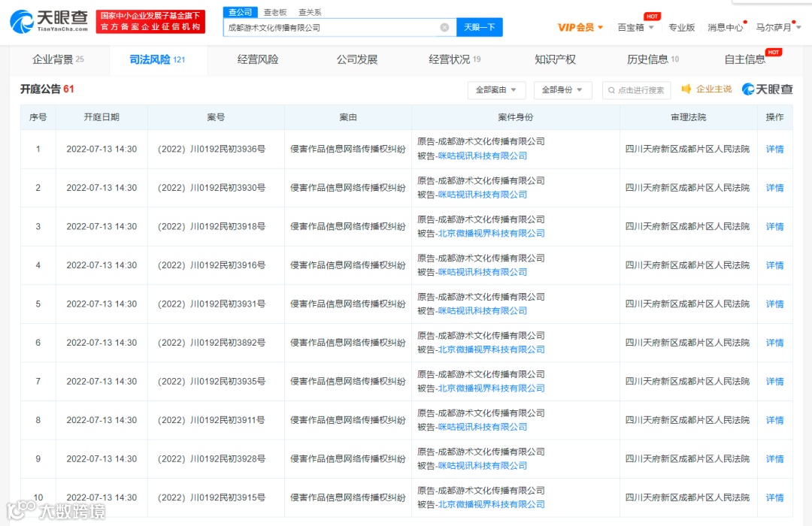
Task: Click the 案号 column header
Action: click(x=216, y=117)
